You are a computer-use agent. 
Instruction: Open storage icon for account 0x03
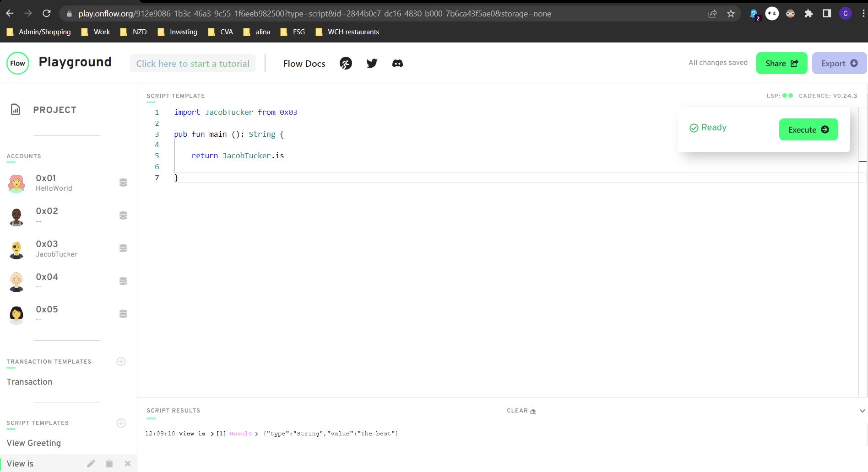[123, 248]
